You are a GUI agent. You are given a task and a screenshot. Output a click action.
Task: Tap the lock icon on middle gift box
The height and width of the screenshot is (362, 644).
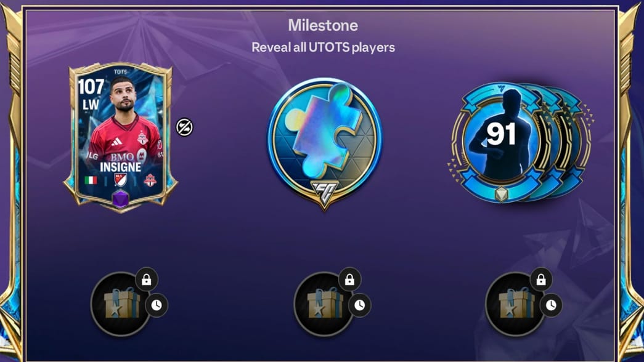[x=349, y=280]
